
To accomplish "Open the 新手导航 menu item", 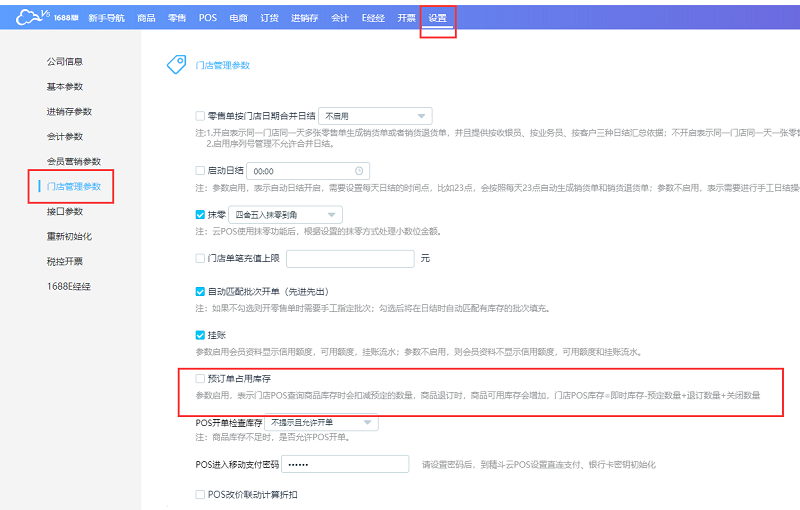I will 107,18.
